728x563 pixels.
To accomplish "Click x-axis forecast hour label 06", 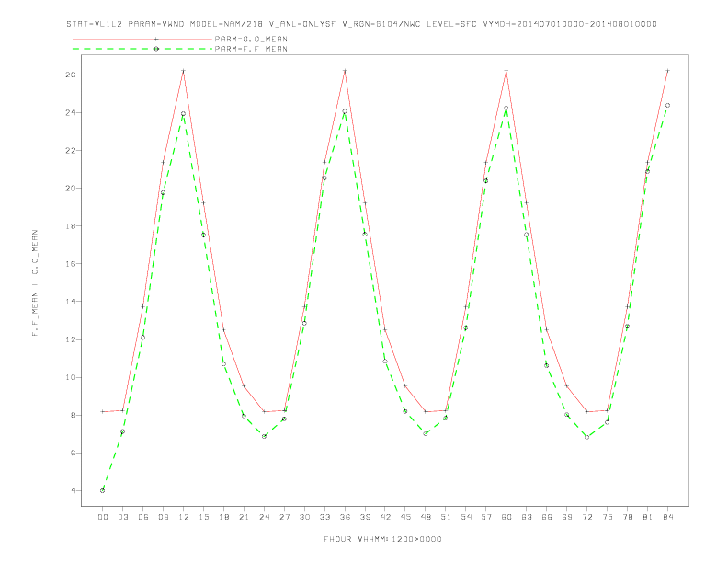I will pos(143,517).
